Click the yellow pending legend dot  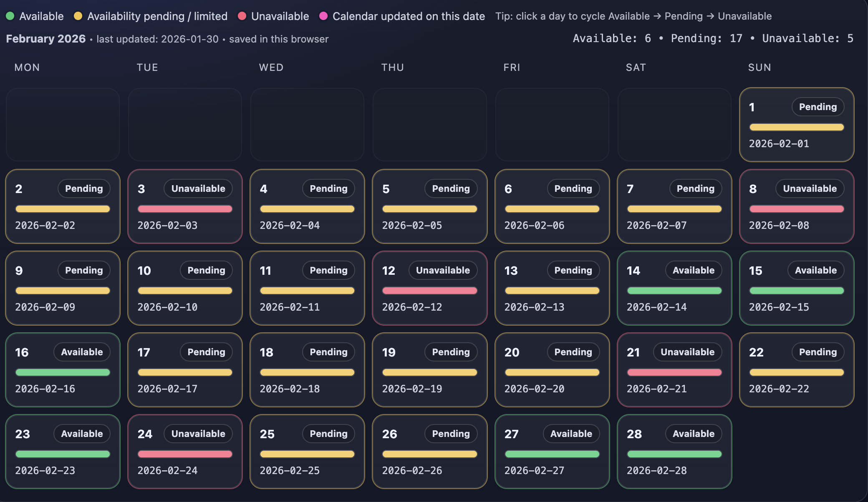[x=78, y=16]
